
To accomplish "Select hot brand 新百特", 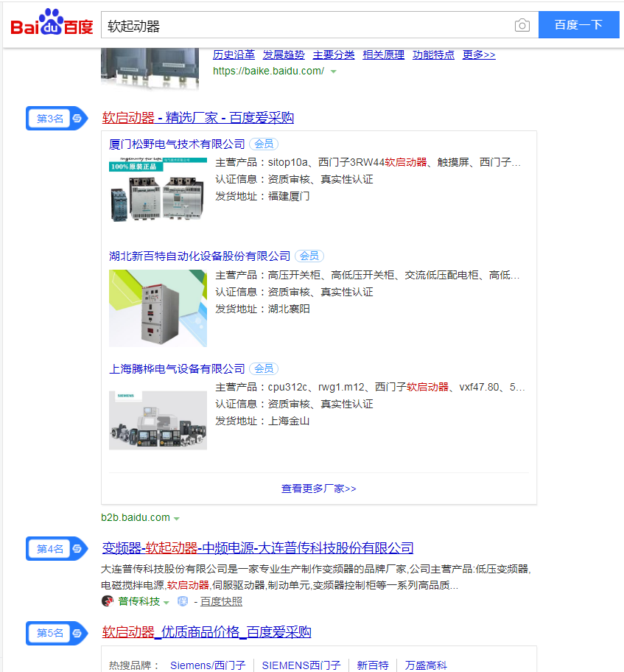I will pos(373,665).
